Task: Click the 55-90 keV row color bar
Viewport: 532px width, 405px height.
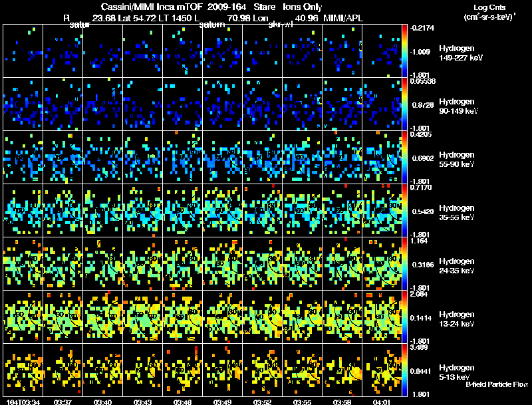Action: click(x=404, y=158)
